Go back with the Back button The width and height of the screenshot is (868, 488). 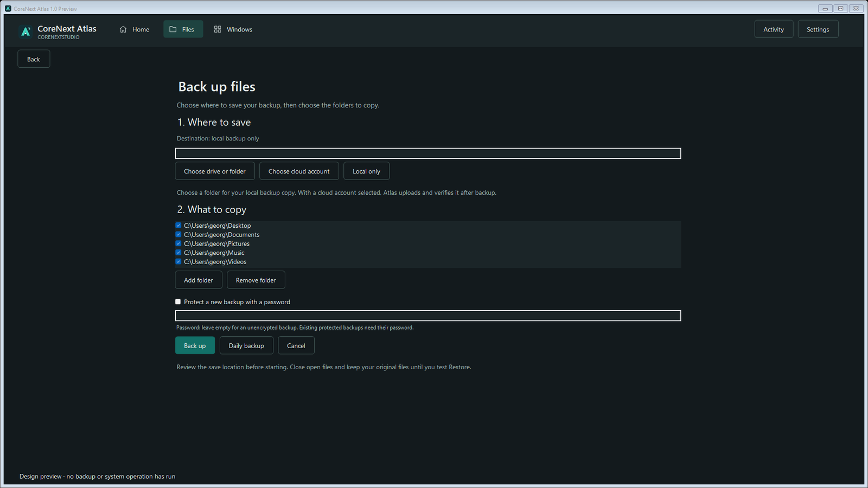point(34,59)
